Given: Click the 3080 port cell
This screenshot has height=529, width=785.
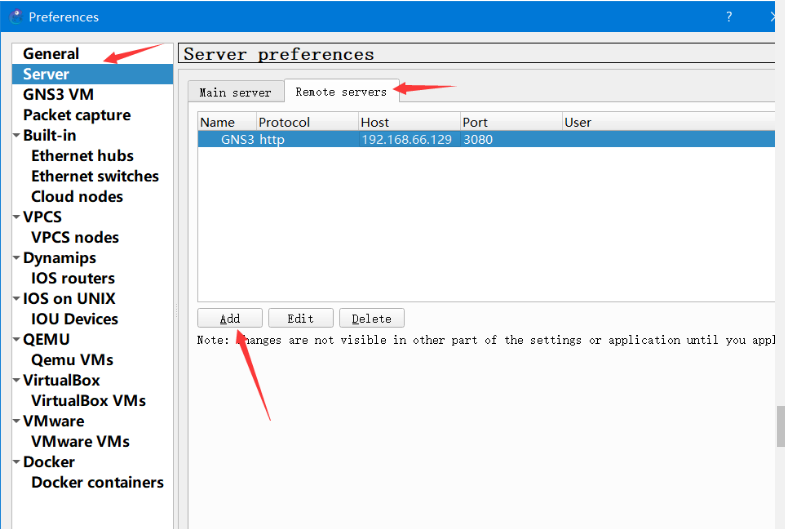Looking at the screenshot, I should [x=511, y=139].
